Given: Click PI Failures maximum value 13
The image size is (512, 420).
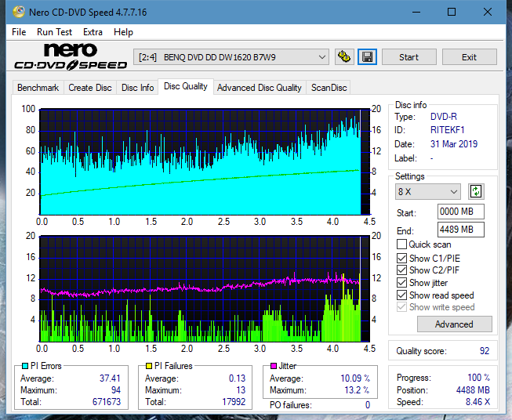Looking at the screenshot, I should click(x=241, y=390).
